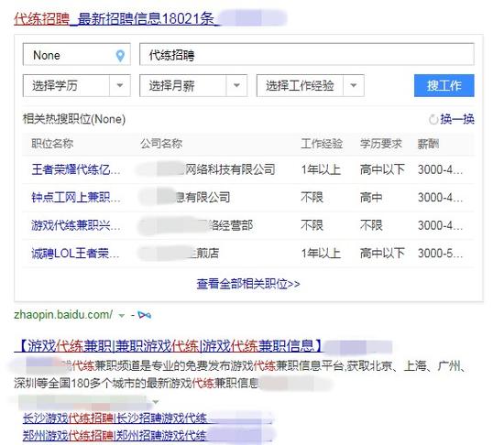504x445 pixels.
Task: Open the 王者荣耀代练 job listing
Action: (76, 169)
